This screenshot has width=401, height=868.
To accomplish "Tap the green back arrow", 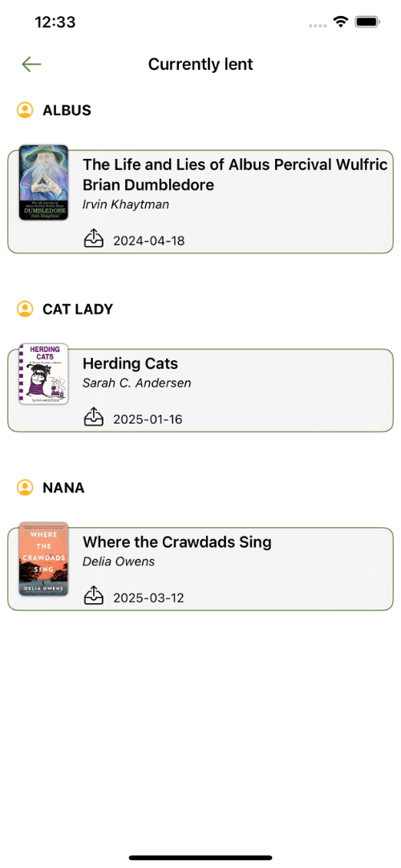I will click(31, 64).
